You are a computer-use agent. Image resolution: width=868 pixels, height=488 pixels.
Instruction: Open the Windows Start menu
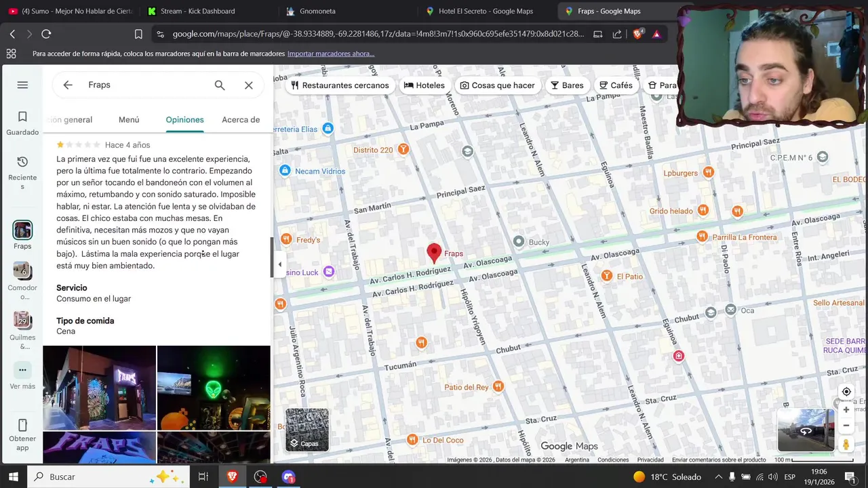point(13,476)
